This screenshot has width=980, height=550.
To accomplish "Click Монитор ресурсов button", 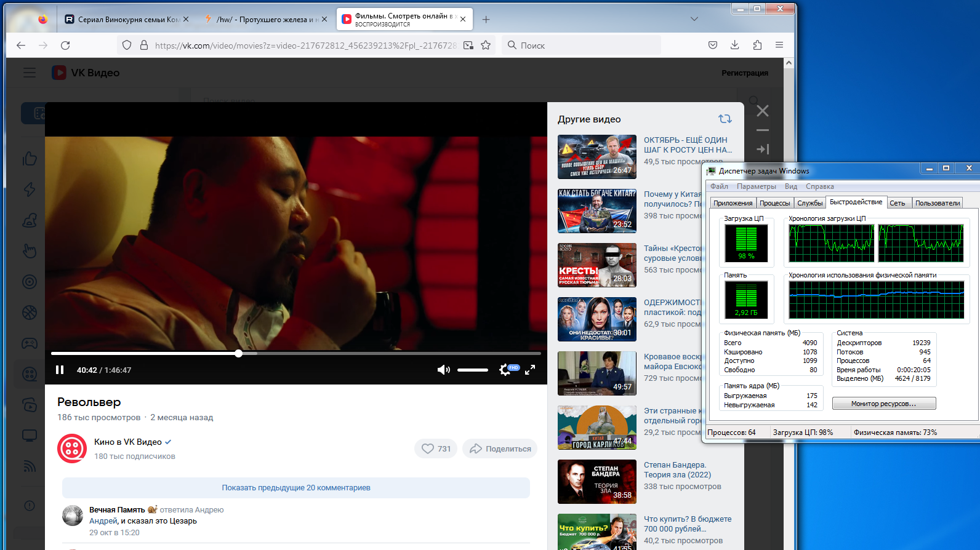I will (x=884, y=404).
